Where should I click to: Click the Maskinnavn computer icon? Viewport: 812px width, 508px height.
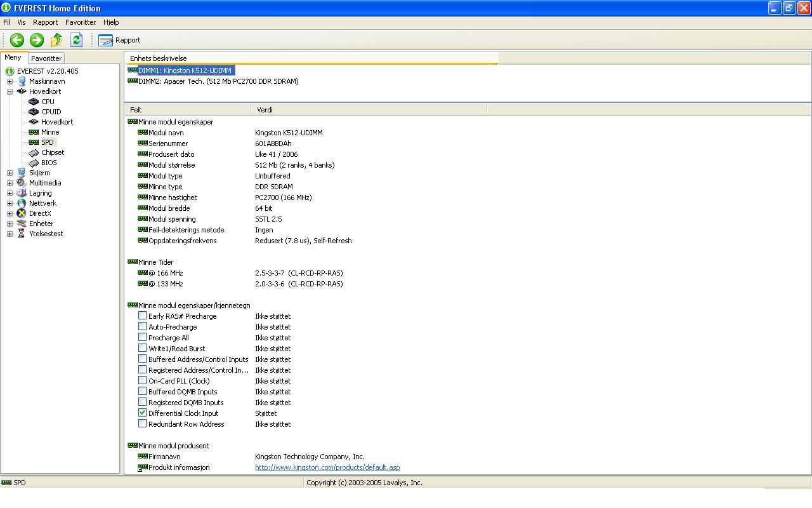point(22,81)
